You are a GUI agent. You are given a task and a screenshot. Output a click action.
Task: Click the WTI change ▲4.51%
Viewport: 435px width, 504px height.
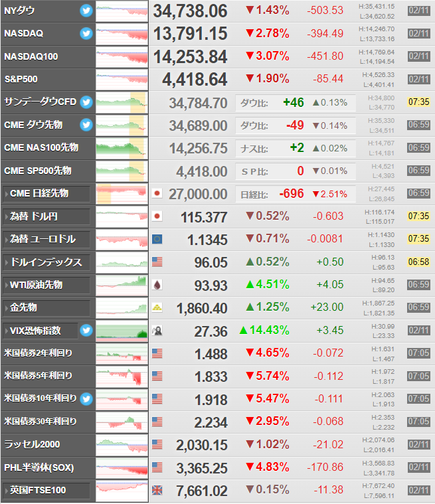click(268, 284)
